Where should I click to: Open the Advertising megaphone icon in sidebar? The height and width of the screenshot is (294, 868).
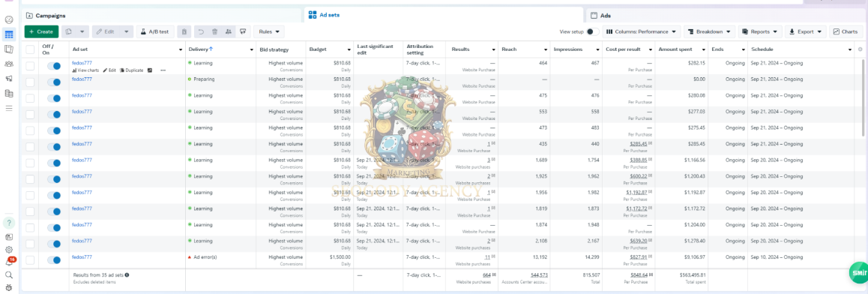point(9,79)
